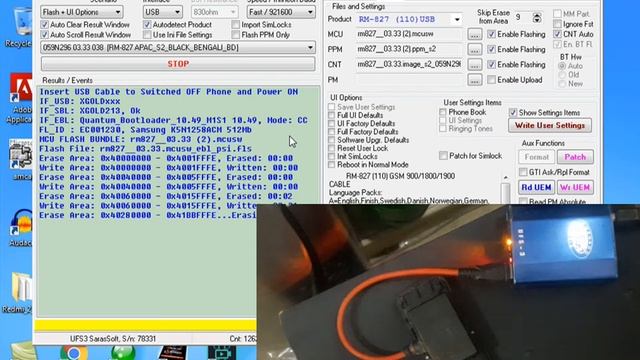
Task: Toggle CNT Auto checkbox
Action: (x=557, y=34)
